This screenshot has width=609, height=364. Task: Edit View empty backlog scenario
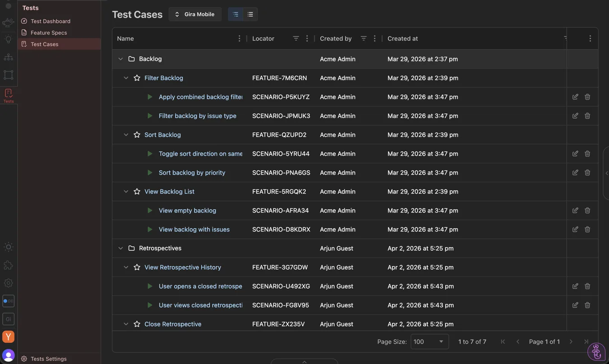575,211
